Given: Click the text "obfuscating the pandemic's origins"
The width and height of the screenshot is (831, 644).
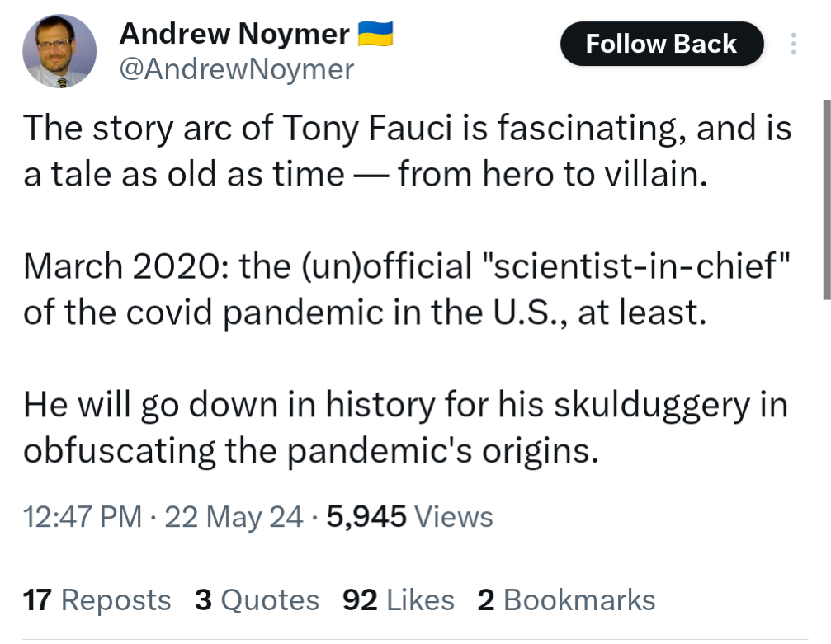Looking at the screenshot, I should [x=309, y=451].
